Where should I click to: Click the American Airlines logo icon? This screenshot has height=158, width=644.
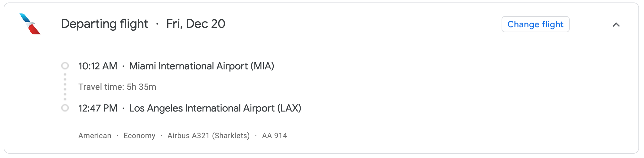[30, 24]
